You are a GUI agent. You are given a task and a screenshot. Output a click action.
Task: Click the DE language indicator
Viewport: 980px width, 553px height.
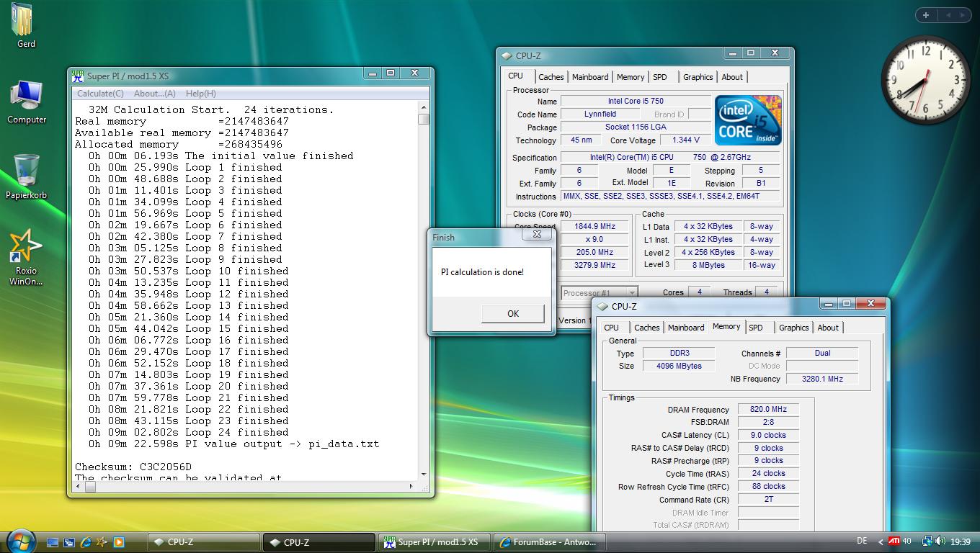862,541
